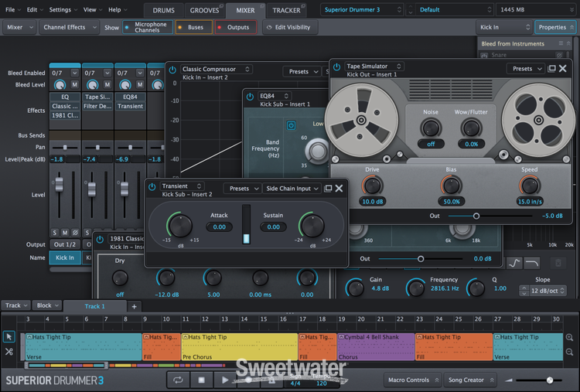Select the arrow pointer tool in timeline

[9, 336]
